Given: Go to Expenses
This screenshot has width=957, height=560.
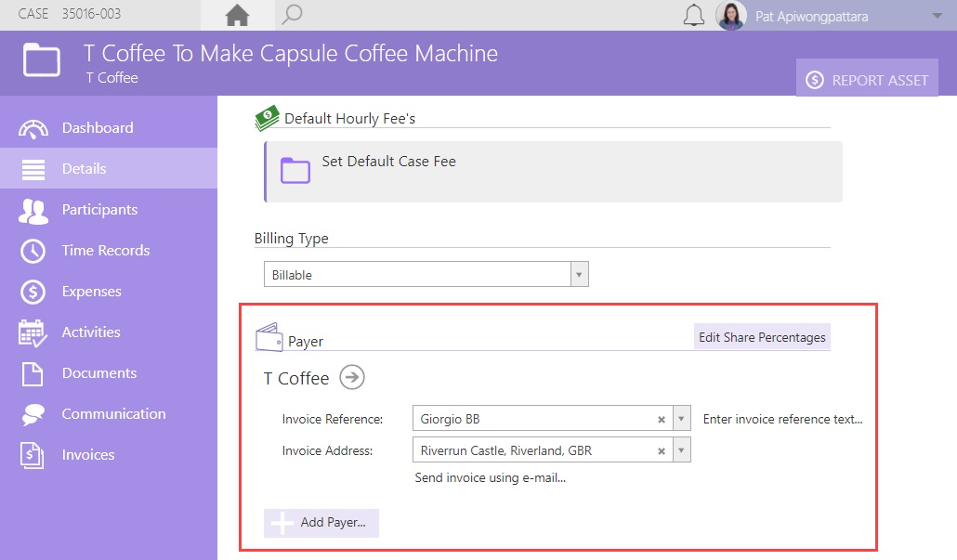Looking at the screenshot, I should point(109,291).
